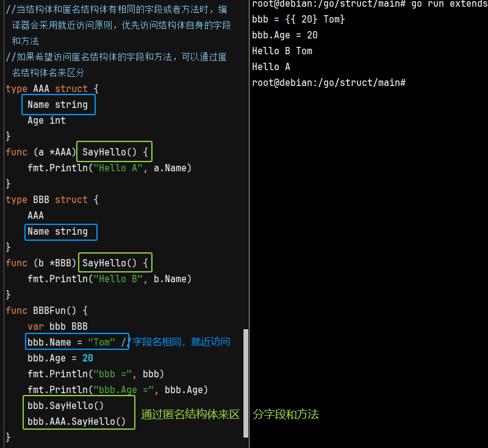Select the 'Hello B Tom' terminal output line
Image resolution: width=488 pixels, height=448 pixels.
[x=282, y=51]
